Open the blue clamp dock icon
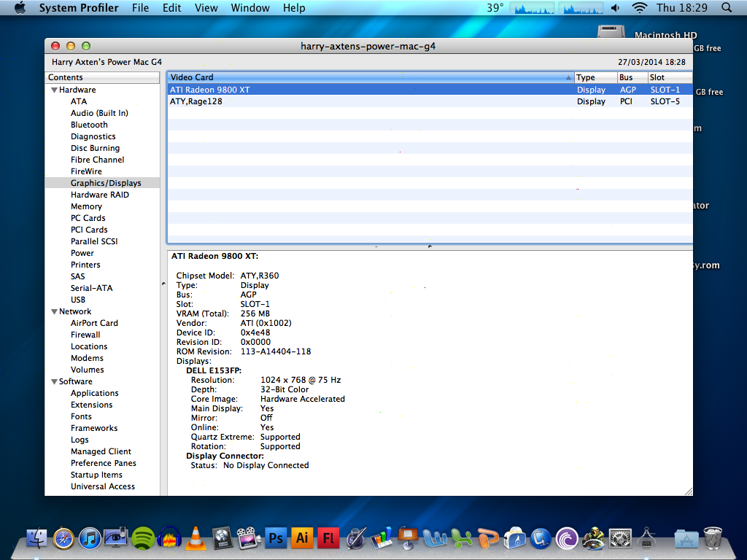The image size is (747, 560). [541, 539]
